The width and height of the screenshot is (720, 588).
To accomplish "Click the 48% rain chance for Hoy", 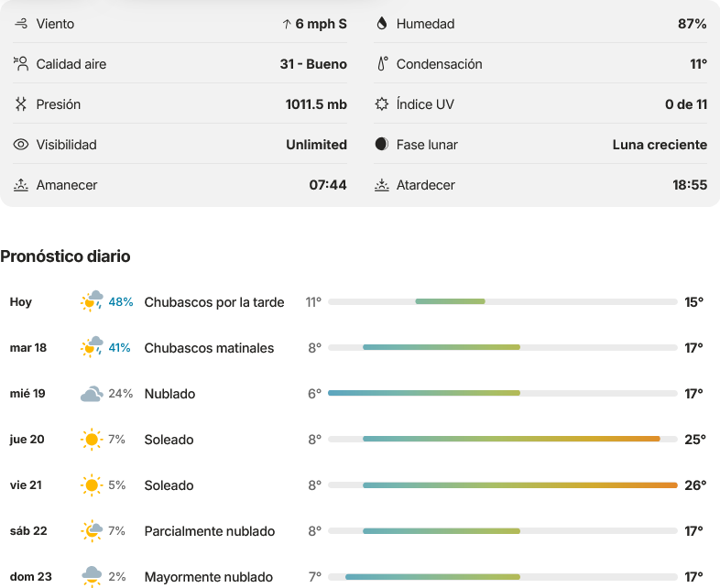I will click(121, 302).
